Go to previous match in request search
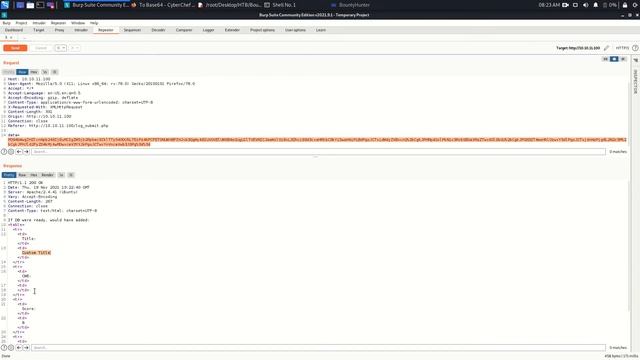This screenshot has width=640, height=360. click(19, 152)
